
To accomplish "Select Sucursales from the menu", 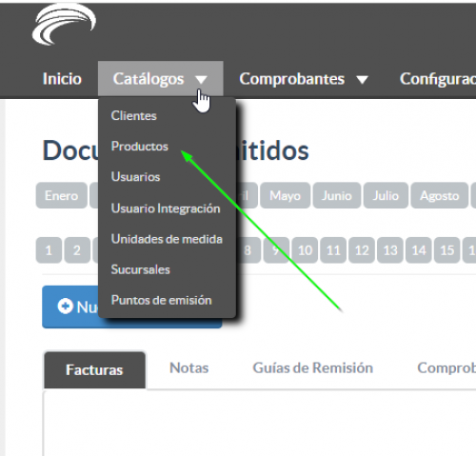I will pyautogui.click(x=141, y=269).
